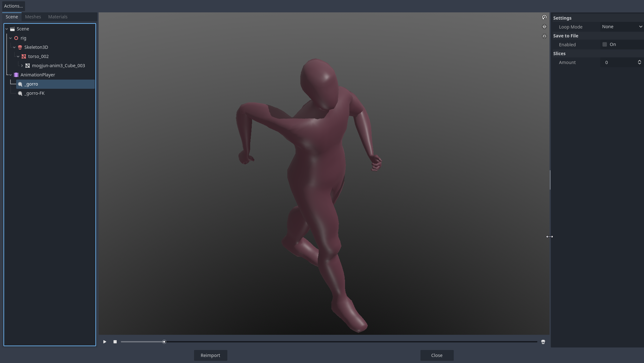Toggle preview light 2 icon
644x363 pixels.
[544, 36]
